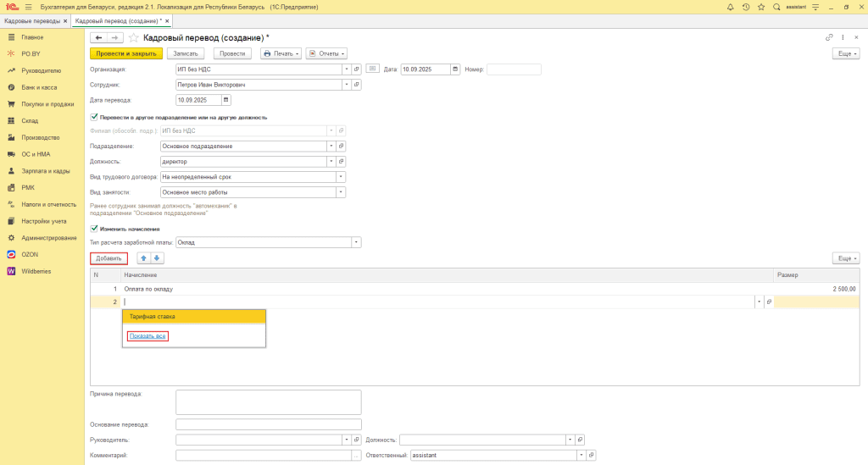Click into Основание перевода field
Image resolution: width=868 pixels, height=465 pixels.
click(x=269, y=424)
